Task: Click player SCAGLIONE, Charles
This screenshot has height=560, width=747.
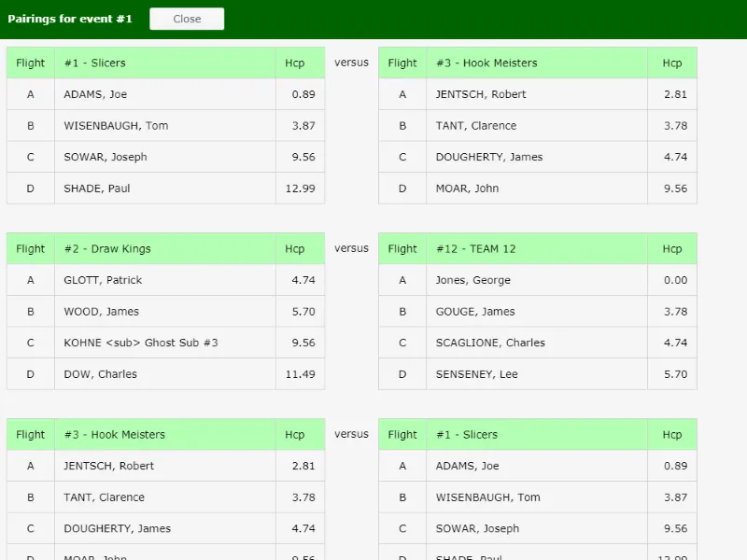Action: (489, 343)
